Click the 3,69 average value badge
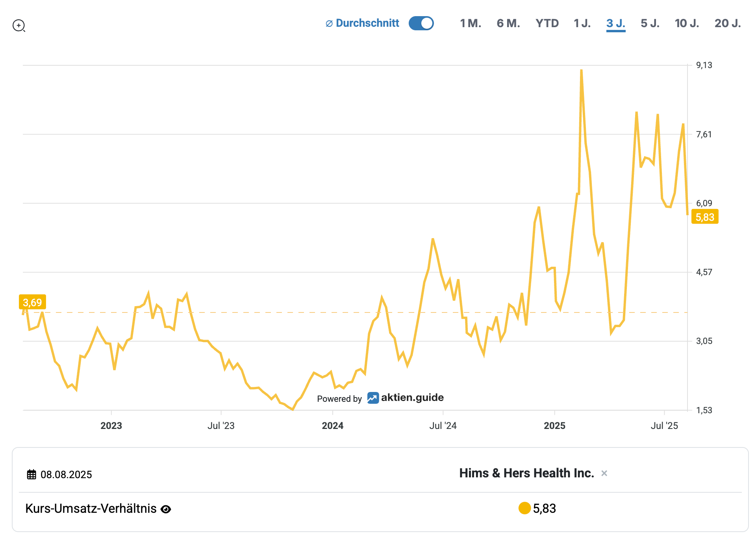This screenshot has width=756, height=536. point(32,302)
